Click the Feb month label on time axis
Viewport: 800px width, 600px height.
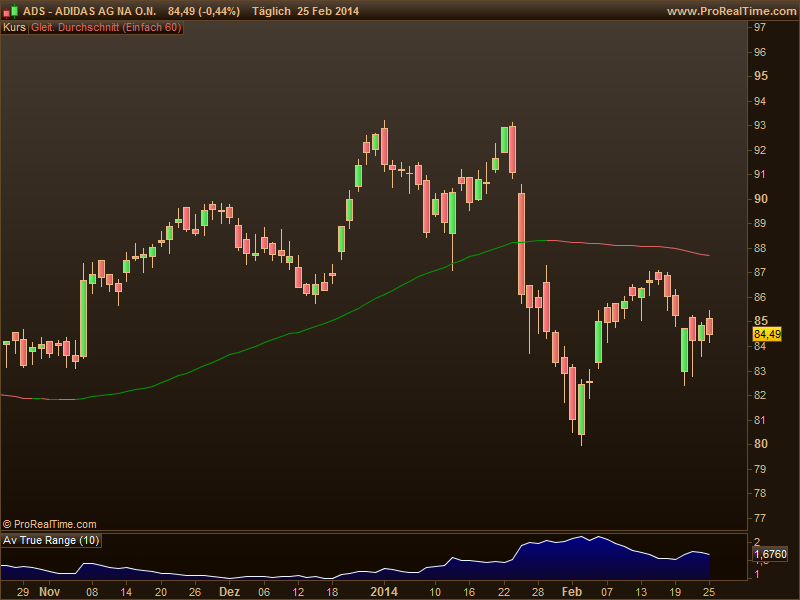pyautogui.click(x=571, y=592)
